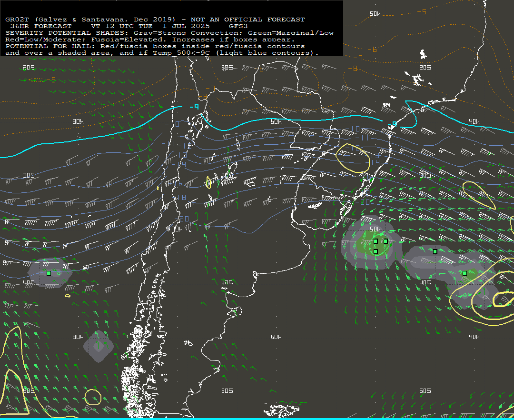Click the yellow oval contour over southern Brazil
Image resolution: width=514 pixels, height=420 pixels.
(353, 159)
